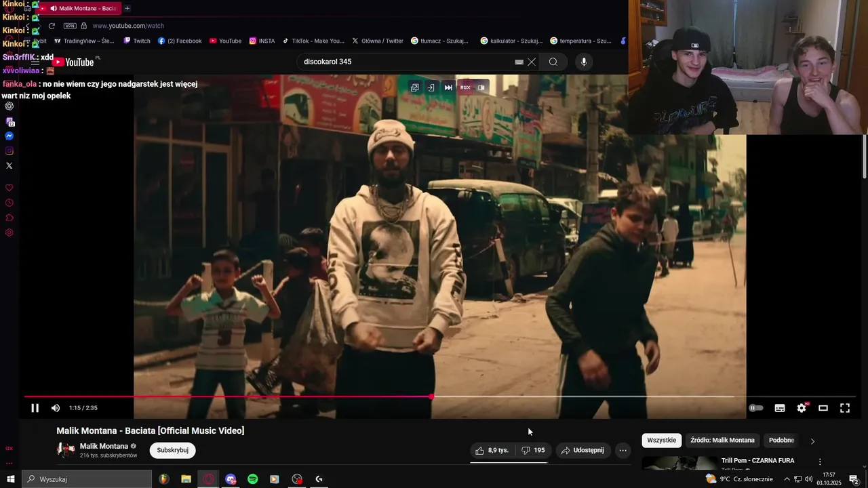The image size is (868, 488).
Task: Open Messenger in the Opera sidebar
Action: pyautogui.click(x=9, y=136)
